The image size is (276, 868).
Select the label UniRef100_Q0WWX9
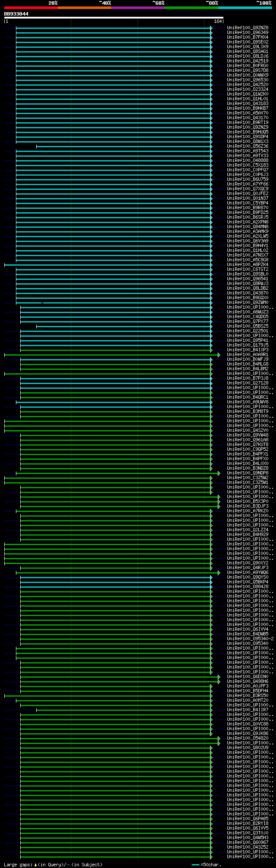point(248,75)
